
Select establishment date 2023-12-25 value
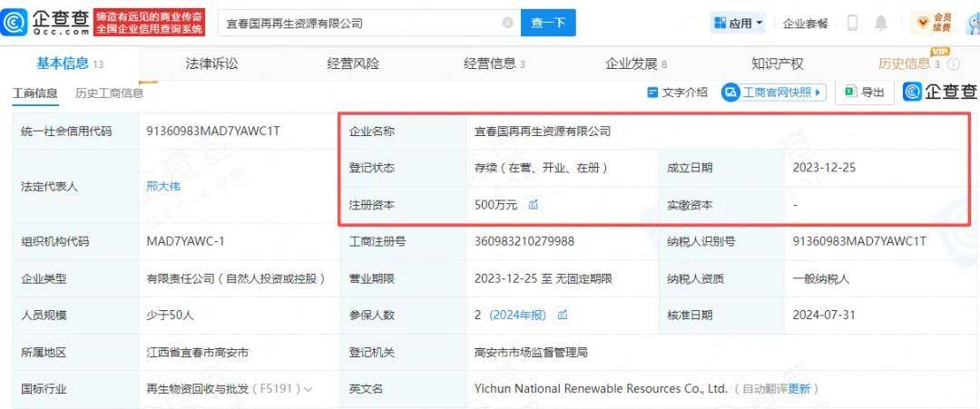coord(824,168)
